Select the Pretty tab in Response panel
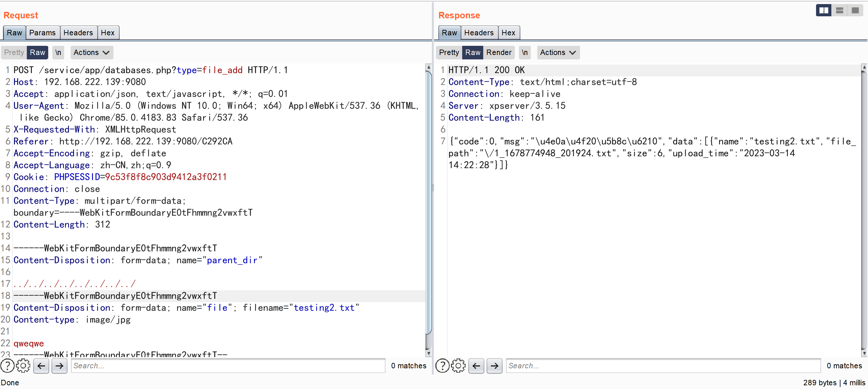 (448, 52)
